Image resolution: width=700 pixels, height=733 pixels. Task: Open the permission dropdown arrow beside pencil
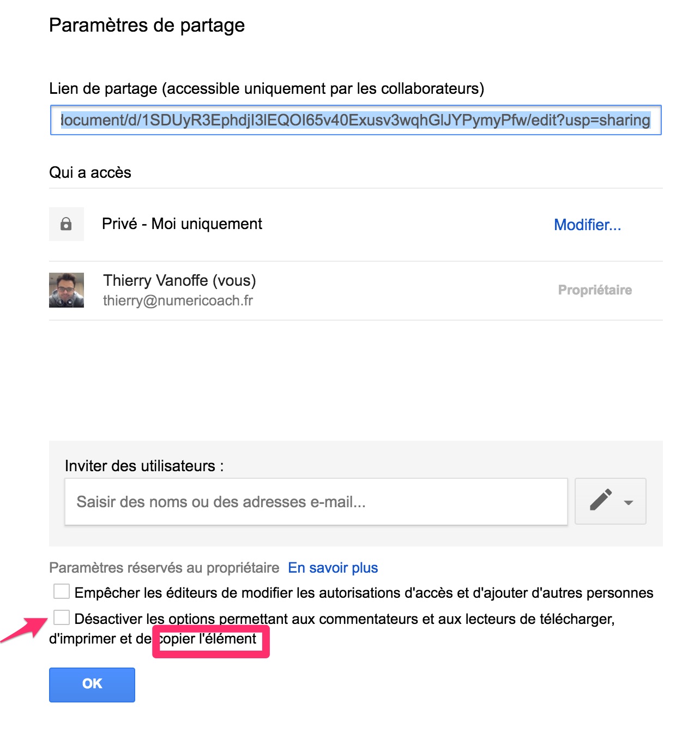[629, 502]
